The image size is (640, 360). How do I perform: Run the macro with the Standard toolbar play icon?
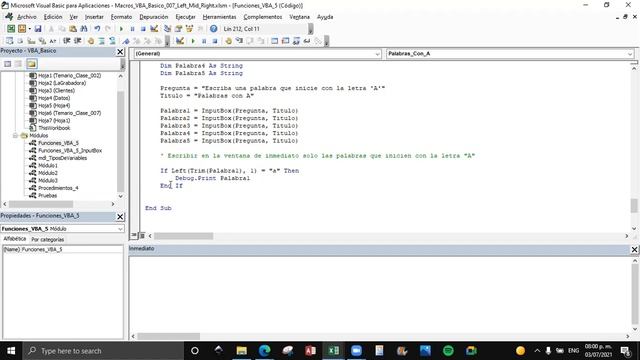121,29
